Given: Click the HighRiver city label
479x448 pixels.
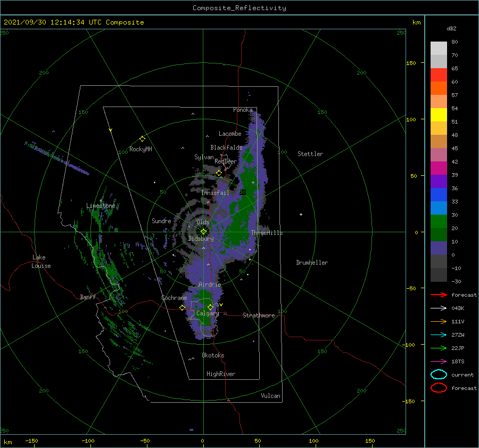Looking at the screenshot, I should click(221, 374).
